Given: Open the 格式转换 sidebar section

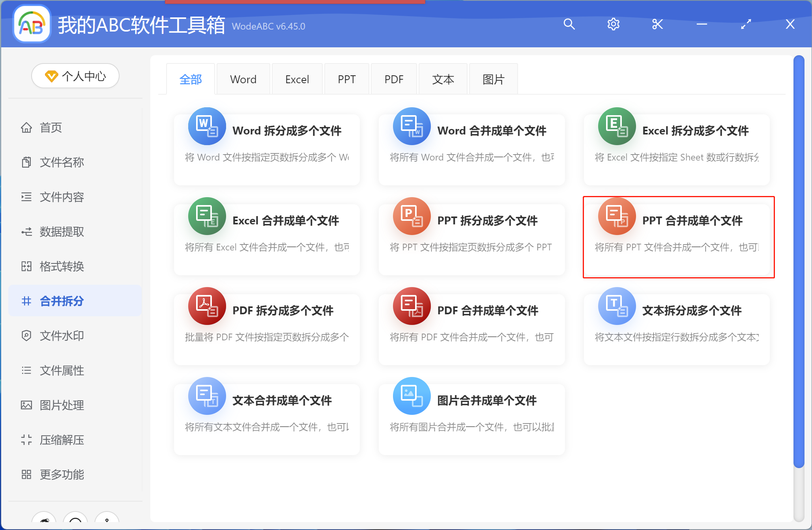Looking at the screenshot, I should [x=62, y=266].
